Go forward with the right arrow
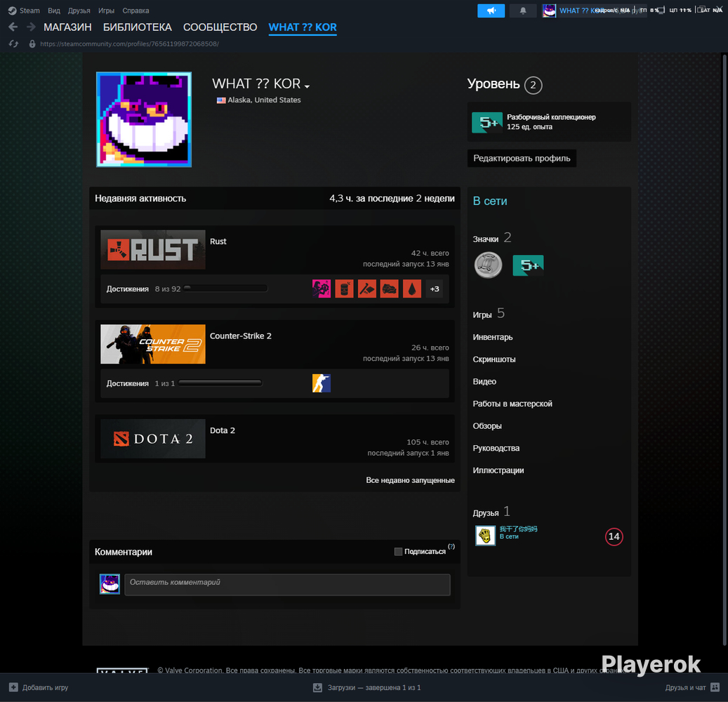The width and height of the screenshot is (728, 702). 31,27
